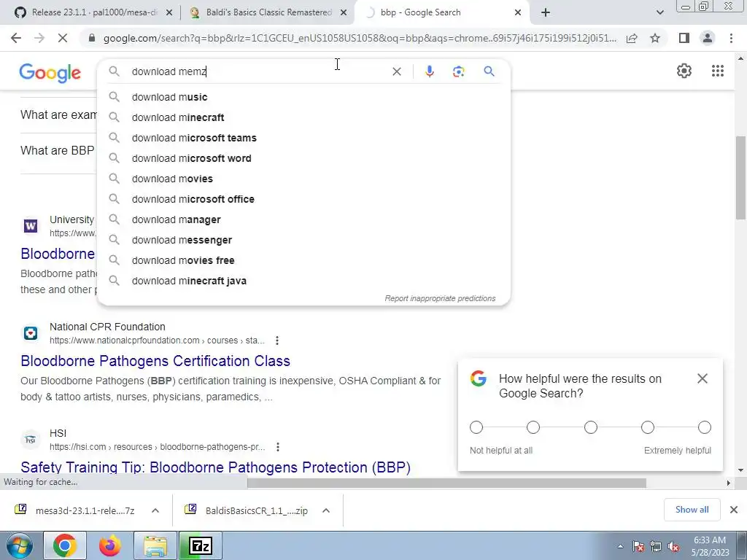
Task: Choose suggestion download microsoft office
Action: tap(304, 200)
